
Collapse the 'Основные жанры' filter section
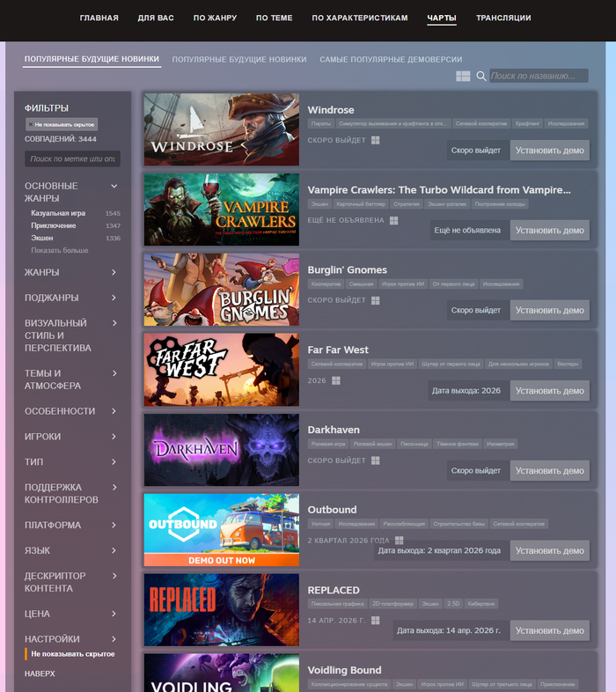(114, 186)
